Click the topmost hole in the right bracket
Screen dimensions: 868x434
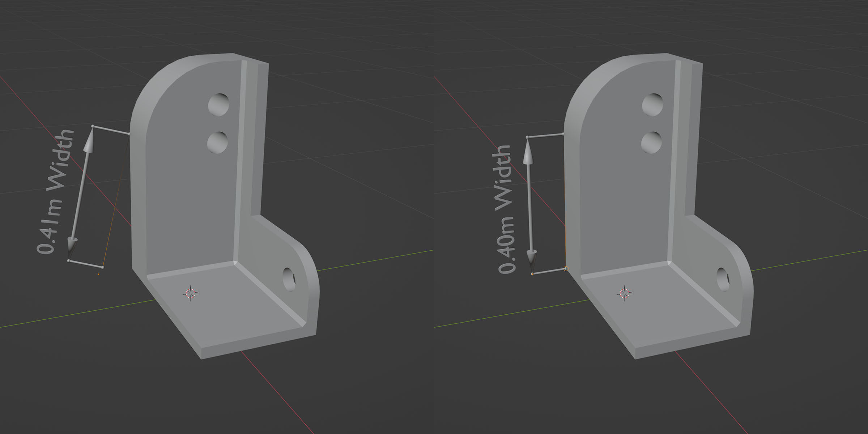653,105
